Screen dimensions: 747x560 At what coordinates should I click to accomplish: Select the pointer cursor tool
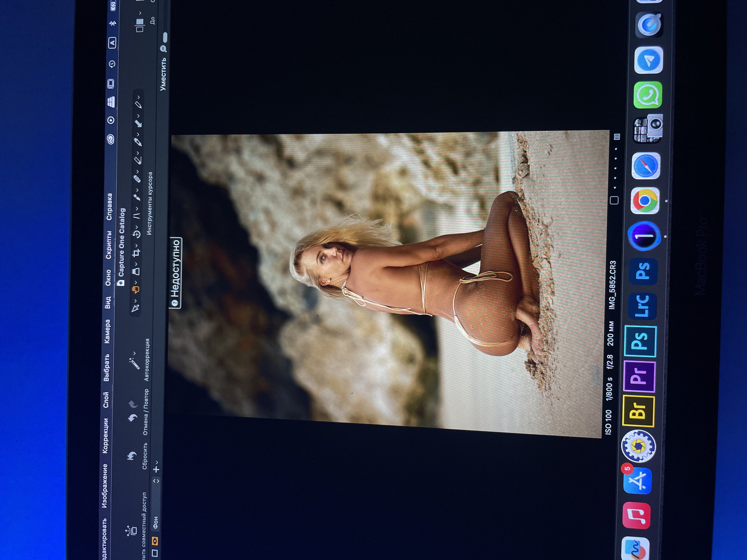pos(135,308)
